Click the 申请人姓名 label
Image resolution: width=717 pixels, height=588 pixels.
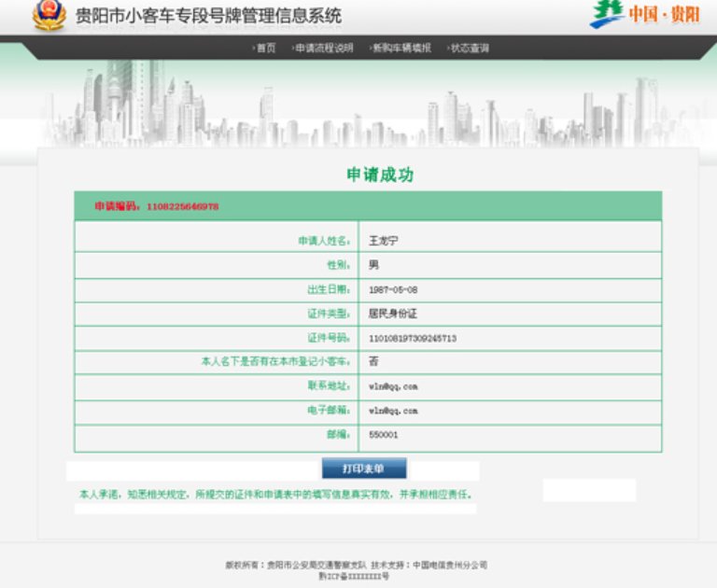coord(324,241)
